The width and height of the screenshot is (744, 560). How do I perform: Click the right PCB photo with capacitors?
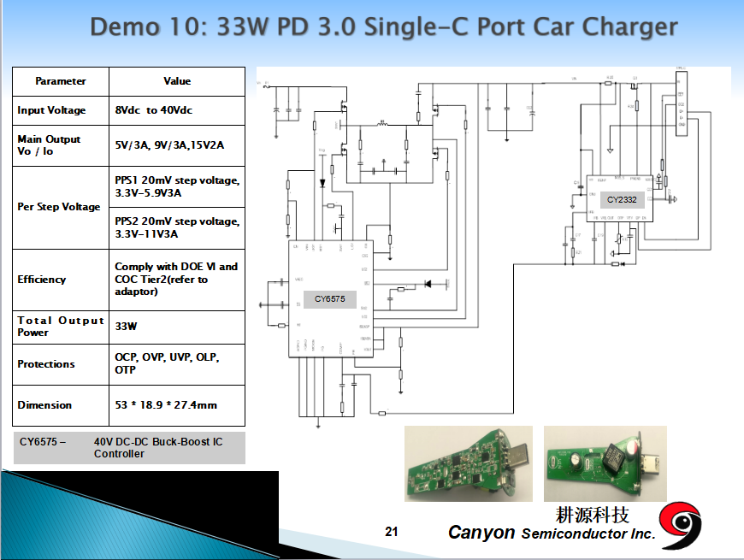click(605, 463)
